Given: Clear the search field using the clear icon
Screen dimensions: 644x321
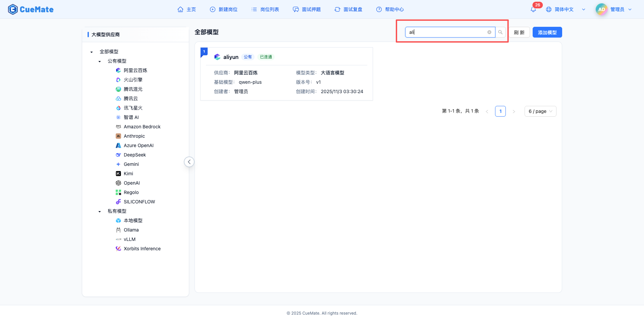Looking at the screenshot, I should [489, 32].
